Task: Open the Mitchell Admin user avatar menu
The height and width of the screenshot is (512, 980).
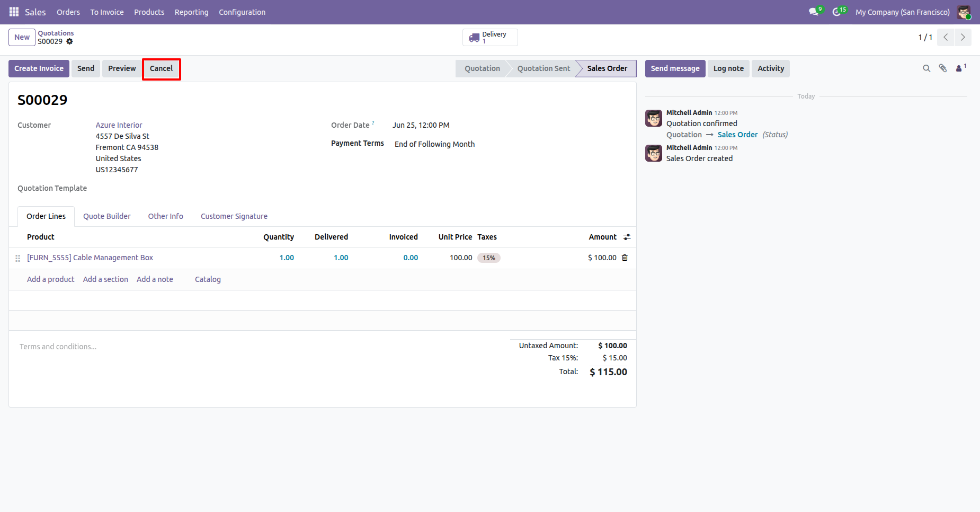Action: (964, 12)
